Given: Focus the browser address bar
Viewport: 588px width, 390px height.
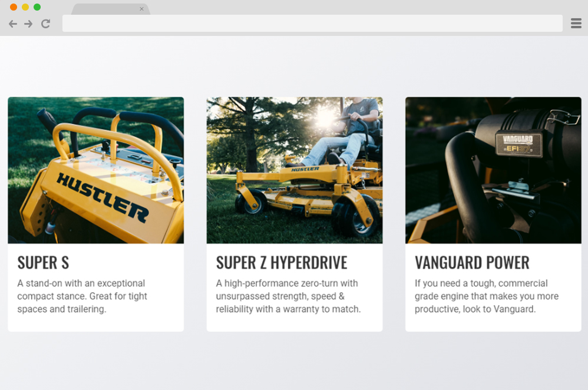Looking at the screenshot, I should tap(312, 23).
